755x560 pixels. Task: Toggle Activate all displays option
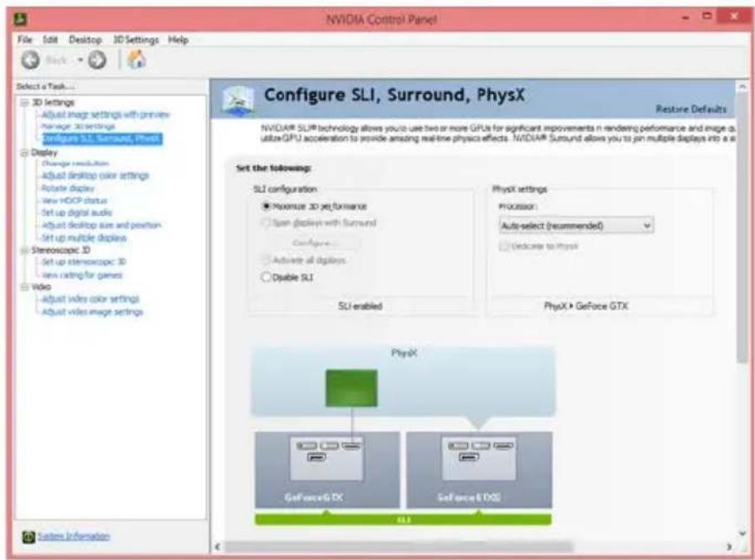pos(265,260)
